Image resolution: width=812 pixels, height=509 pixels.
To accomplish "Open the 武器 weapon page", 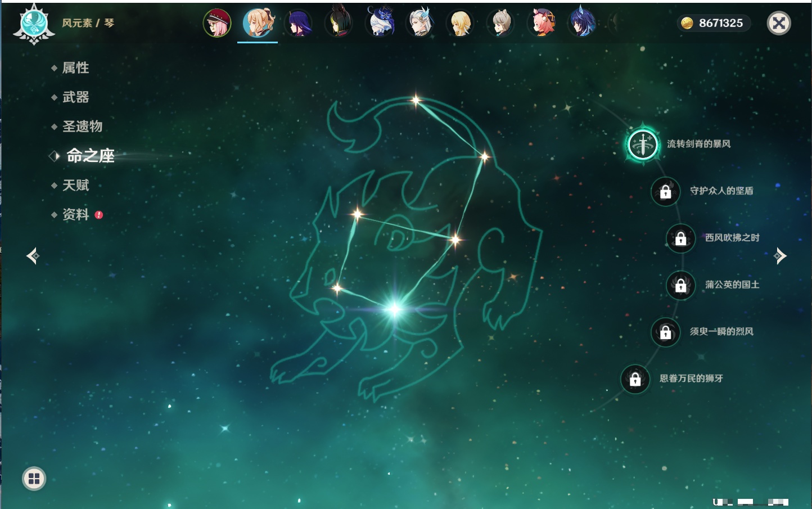I will coord(75,97).
